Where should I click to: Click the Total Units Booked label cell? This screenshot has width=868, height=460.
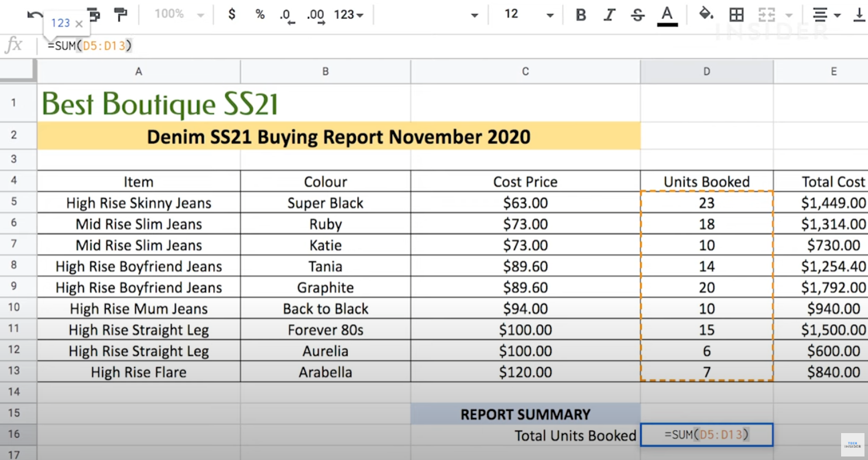click(x=526, y=435)
